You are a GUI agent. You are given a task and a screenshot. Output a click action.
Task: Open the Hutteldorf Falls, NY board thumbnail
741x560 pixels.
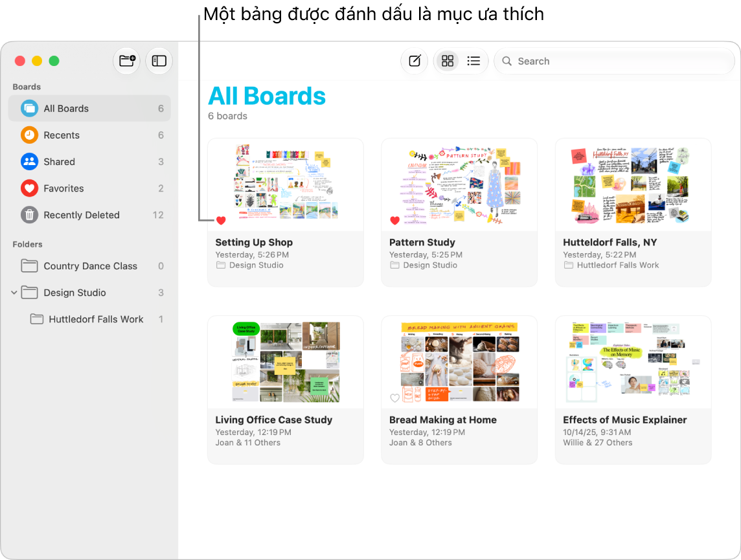(x=633, y=185)
